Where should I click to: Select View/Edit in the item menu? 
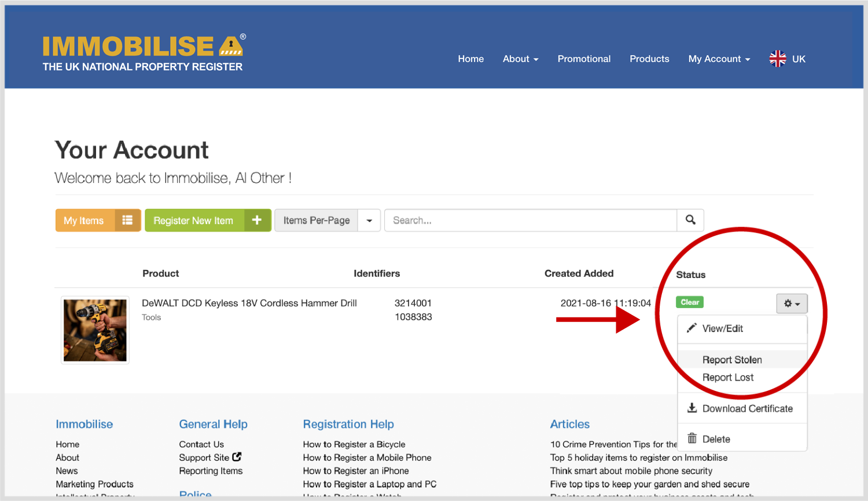pos(722,328)
